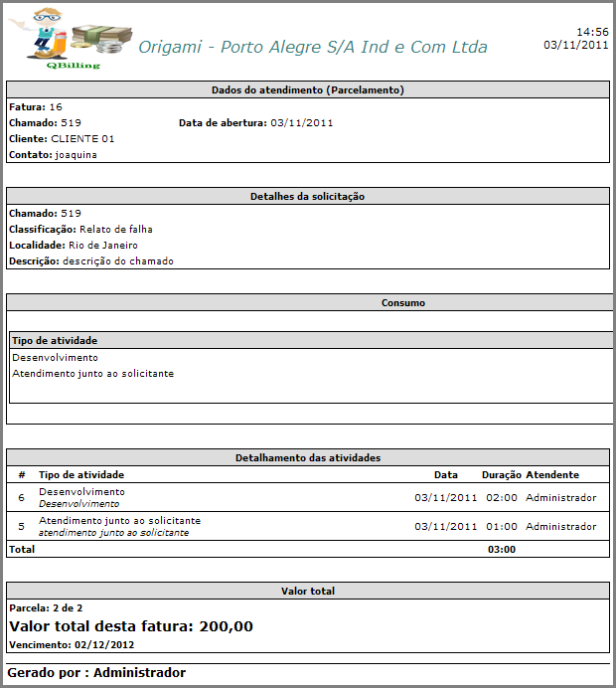Click the Consumo section header
Screen dimensions: 616x688
point(403,302)
